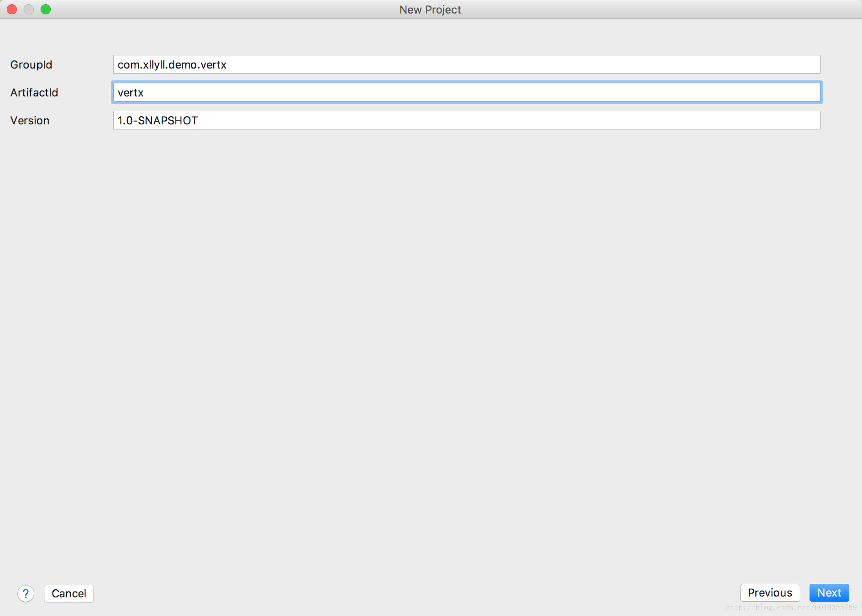Image resolution: width=862 pixels, height=616 pixels.
Task: Select the ArtifactId input field
Action: [x=466, y=93]
